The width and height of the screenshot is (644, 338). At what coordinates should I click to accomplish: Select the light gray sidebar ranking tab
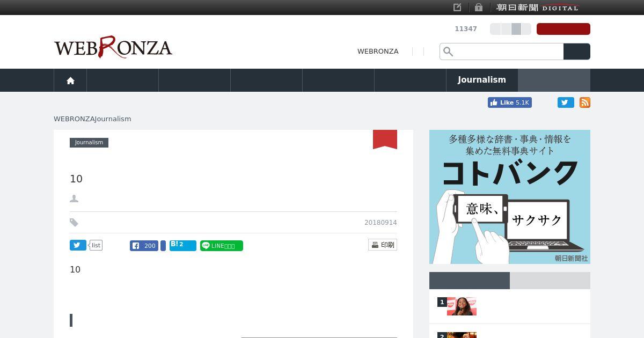click(550, 281)
